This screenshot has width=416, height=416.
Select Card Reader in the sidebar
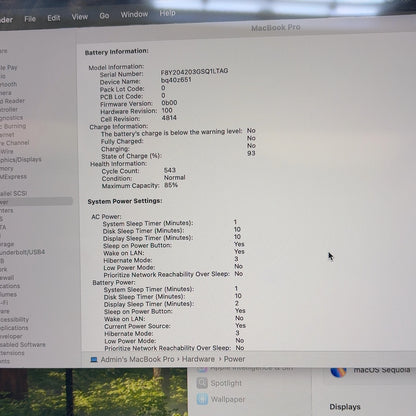point(12,101)
